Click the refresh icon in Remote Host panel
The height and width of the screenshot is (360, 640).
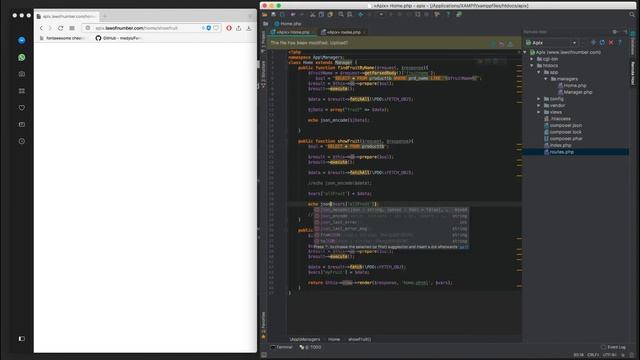click(602, 42)
